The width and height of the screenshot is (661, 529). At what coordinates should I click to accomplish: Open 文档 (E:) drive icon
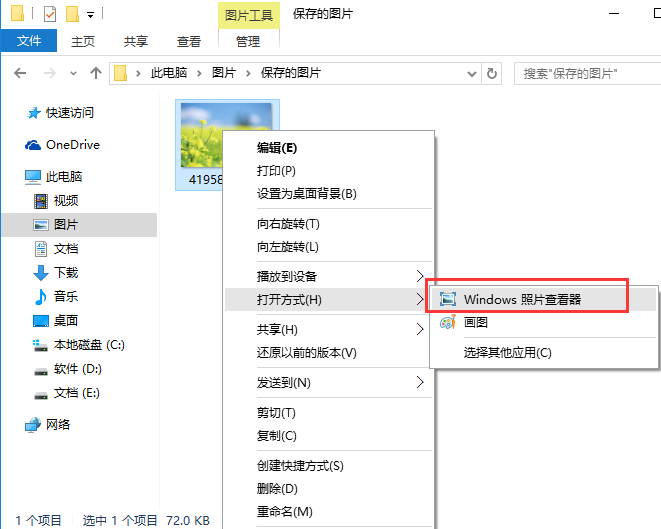(41, 395)
